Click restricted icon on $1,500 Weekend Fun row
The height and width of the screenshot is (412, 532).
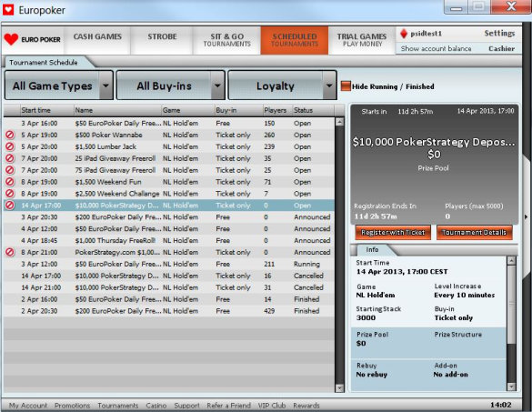point(10,182)
